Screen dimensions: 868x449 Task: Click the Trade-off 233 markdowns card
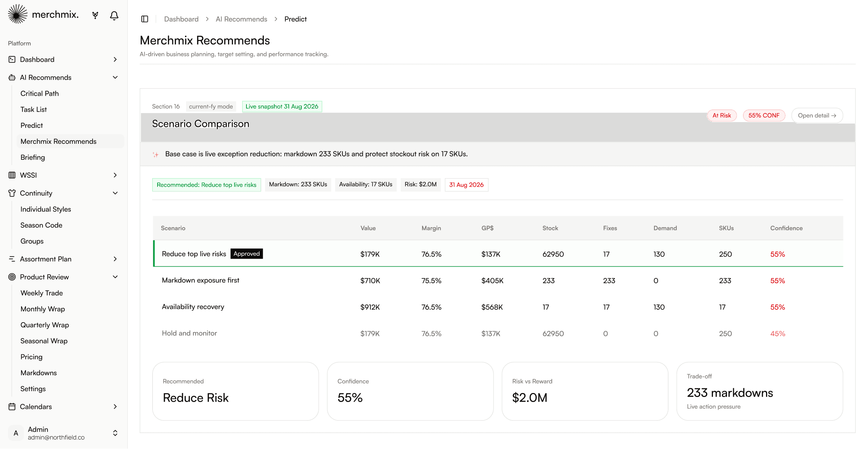(760, 392)
